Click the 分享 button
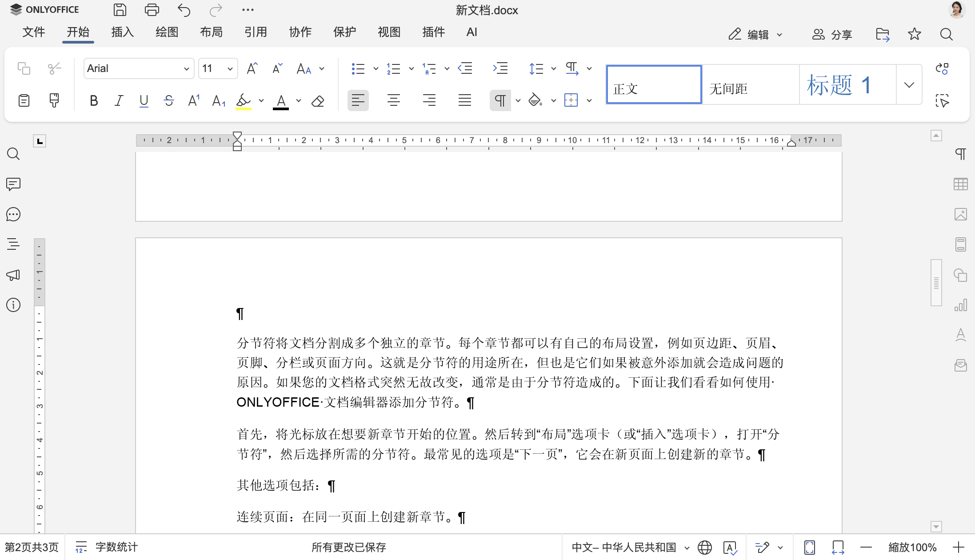Screen dimensions: 975x560 tap(833, 34)
